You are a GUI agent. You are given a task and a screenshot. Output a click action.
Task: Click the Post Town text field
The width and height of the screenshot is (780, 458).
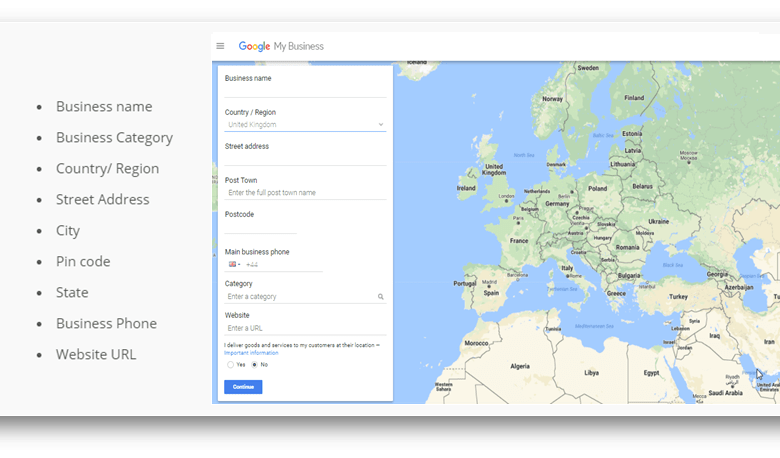tap(305, 193)
